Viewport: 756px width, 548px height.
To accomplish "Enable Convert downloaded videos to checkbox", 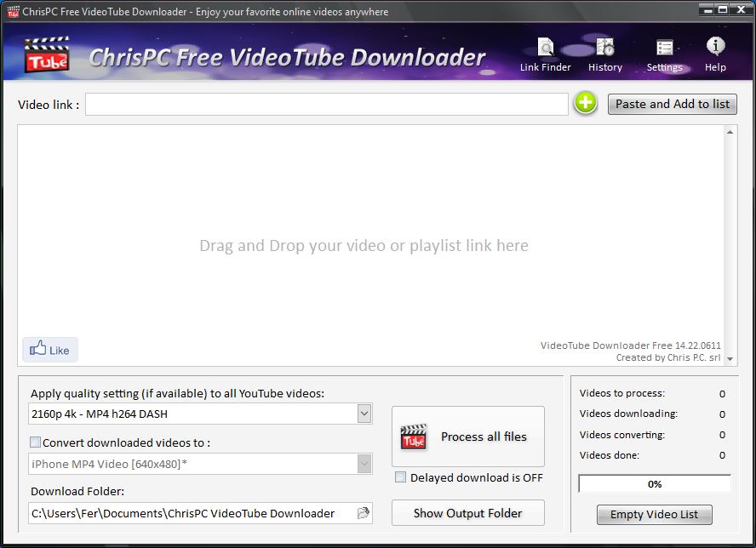I will pos(35,442).
